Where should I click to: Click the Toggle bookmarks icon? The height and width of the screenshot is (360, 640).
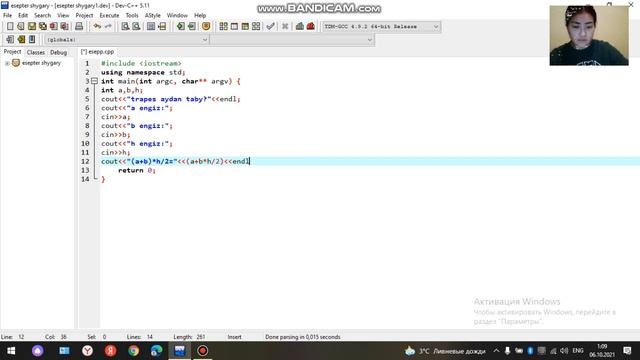(x=21, y=40)
